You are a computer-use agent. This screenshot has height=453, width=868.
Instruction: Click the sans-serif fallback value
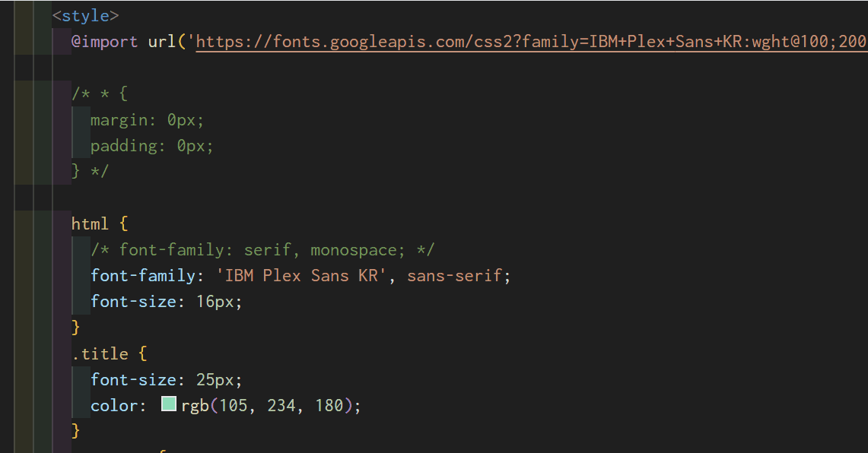coord(454,275)
